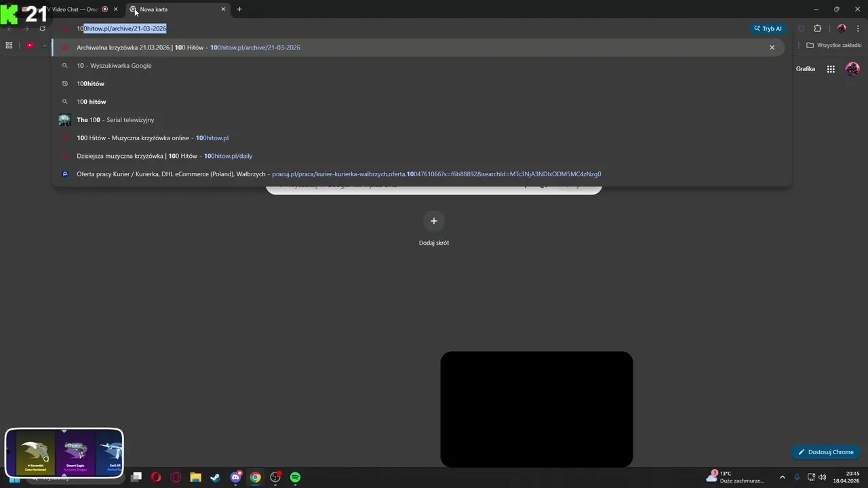This screenshot has height=488, width=868.
Task: Click the Tryb AI button
Action: pos(768,28)
